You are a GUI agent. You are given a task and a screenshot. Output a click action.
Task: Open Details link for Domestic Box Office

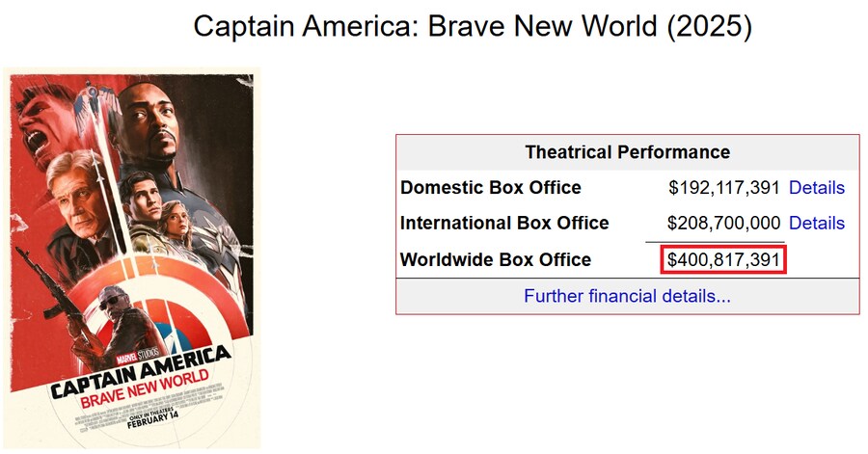(x=816, y=188)
